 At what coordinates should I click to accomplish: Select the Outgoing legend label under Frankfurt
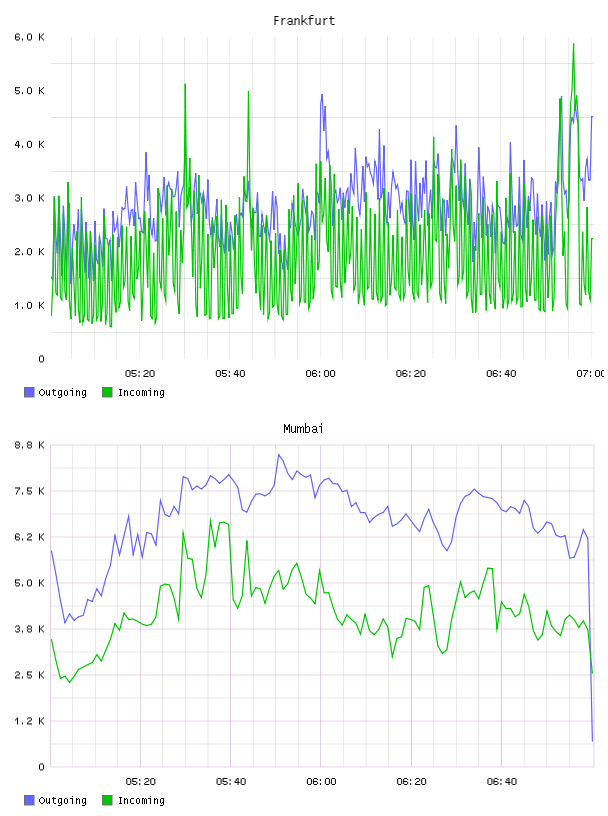pos(62,392)
